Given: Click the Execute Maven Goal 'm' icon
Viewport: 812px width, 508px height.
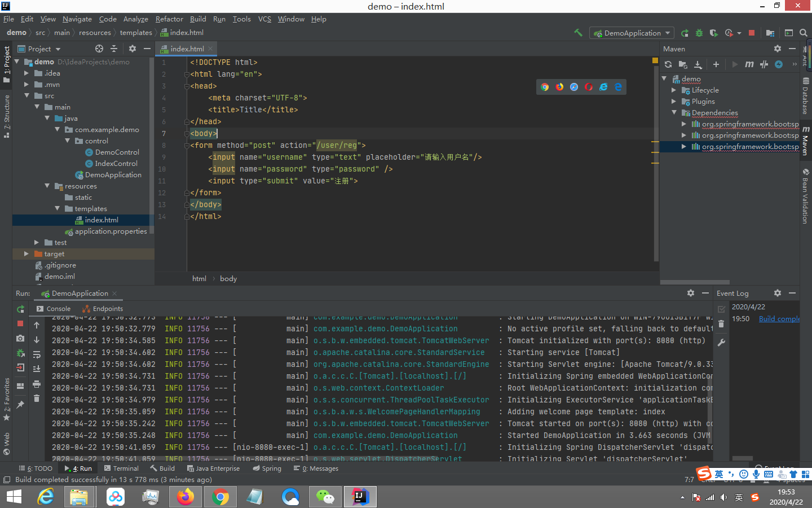Looking at the screenshot, I should [x=749, y=64].
